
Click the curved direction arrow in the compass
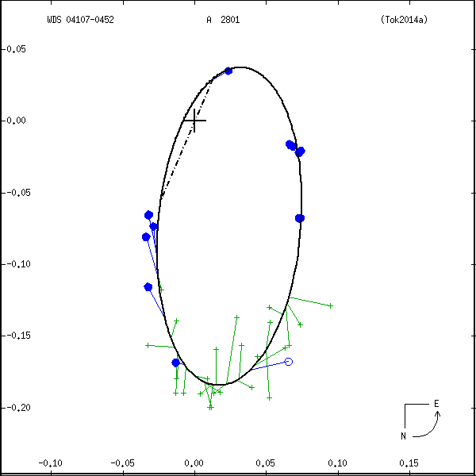[428, 424]
